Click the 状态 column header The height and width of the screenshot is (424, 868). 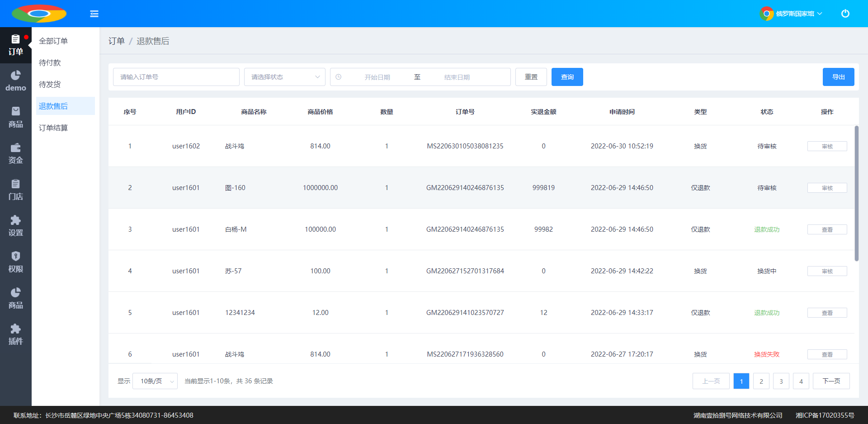tap(767, 112)
